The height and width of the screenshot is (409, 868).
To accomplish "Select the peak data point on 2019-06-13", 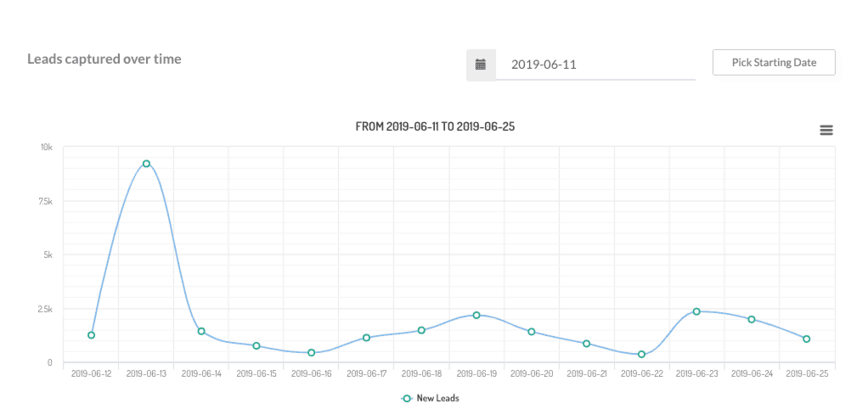I will pyautogui.click(x=146, y=164).
